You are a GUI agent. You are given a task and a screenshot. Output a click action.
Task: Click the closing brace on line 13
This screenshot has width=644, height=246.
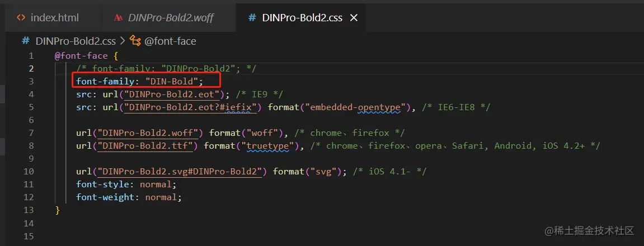pos(58,210)
